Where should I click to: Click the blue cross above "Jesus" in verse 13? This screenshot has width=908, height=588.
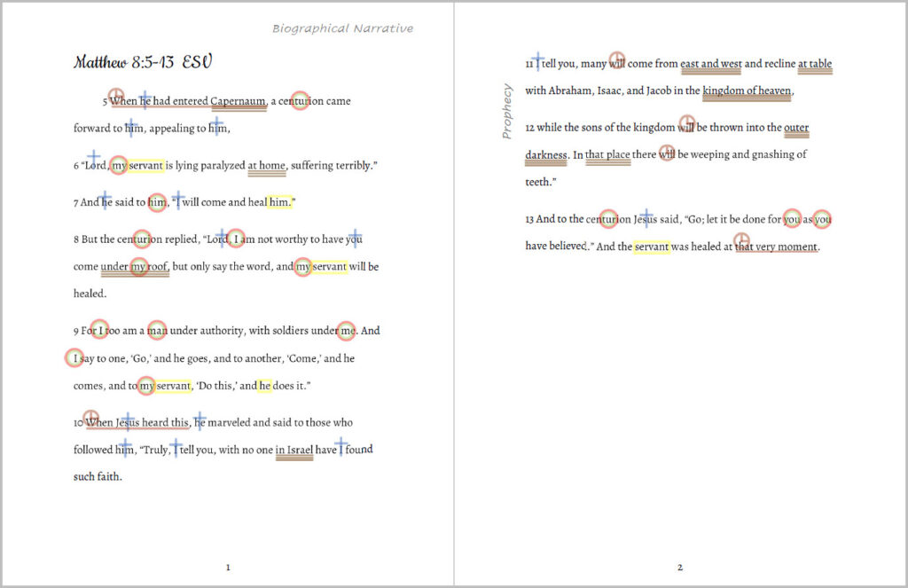pos(647,217)
